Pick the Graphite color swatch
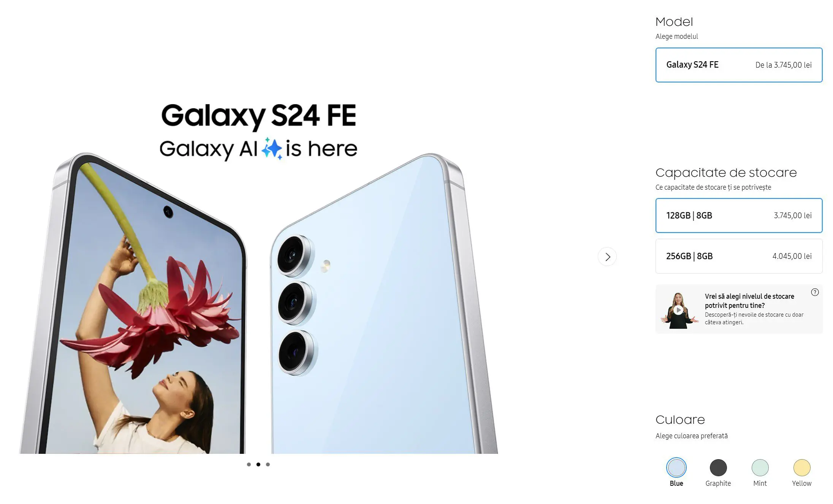Screen dimensions: 833x504 [718, 468]
